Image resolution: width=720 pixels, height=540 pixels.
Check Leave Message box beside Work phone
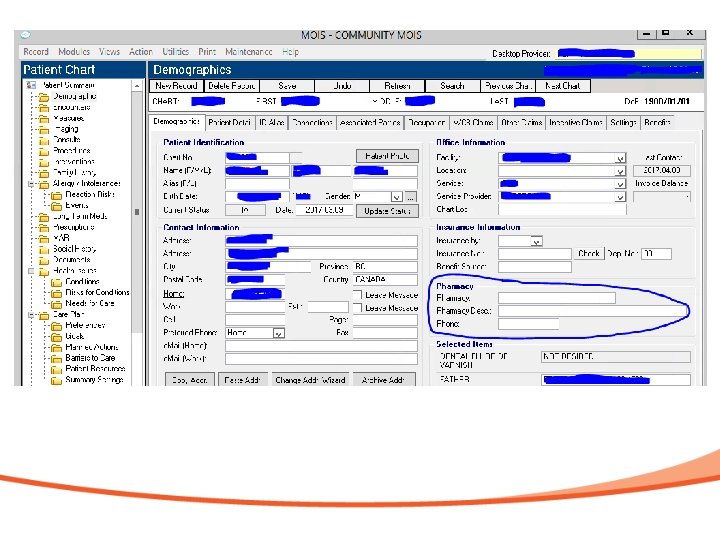(x=357, y=308)
